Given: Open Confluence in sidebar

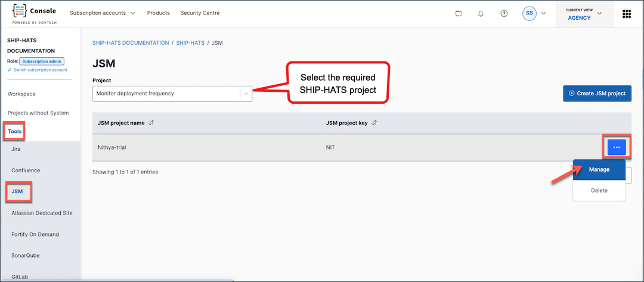Looking at the screenshot, I should click(x=26, y=171).
